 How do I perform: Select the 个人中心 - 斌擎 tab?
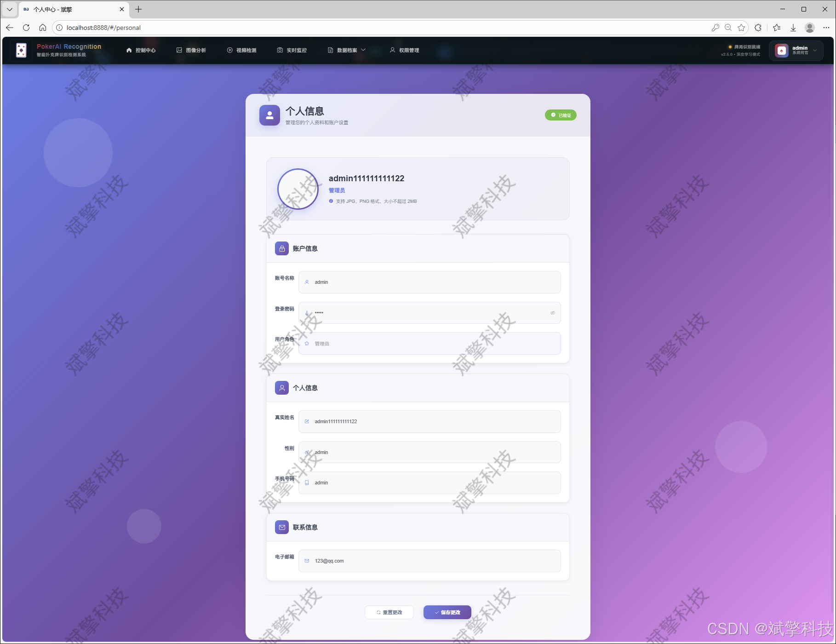[74, 9]
